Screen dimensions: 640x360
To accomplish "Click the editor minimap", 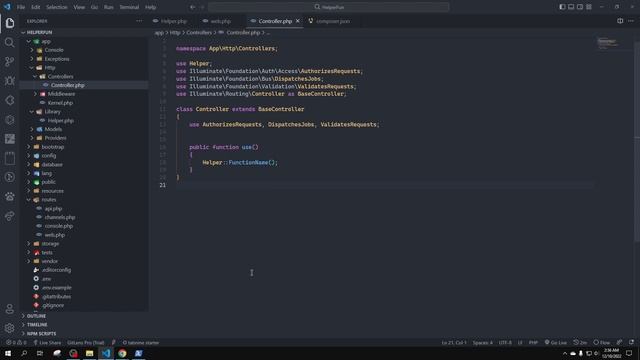I will (609, 43).
